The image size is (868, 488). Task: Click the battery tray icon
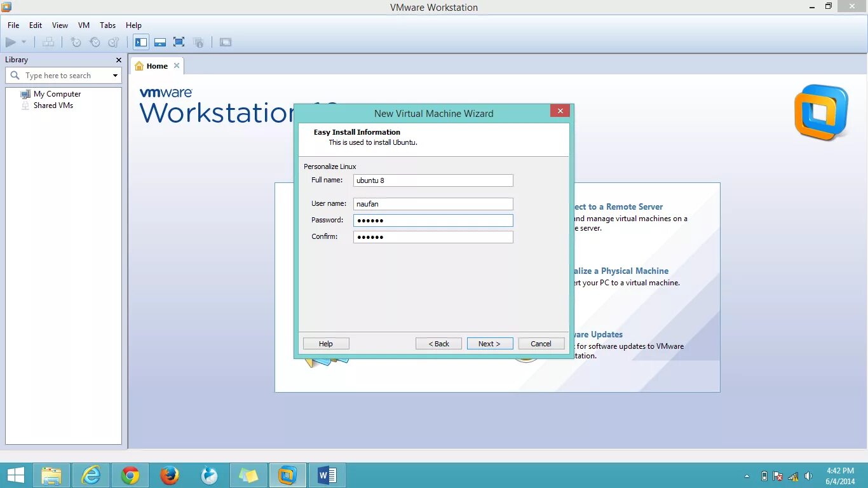764,476
